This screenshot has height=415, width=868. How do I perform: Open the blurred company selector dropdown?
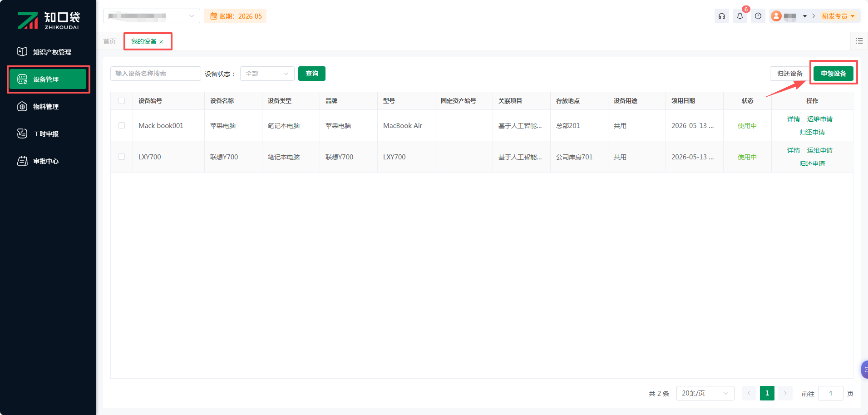[152, 16]
